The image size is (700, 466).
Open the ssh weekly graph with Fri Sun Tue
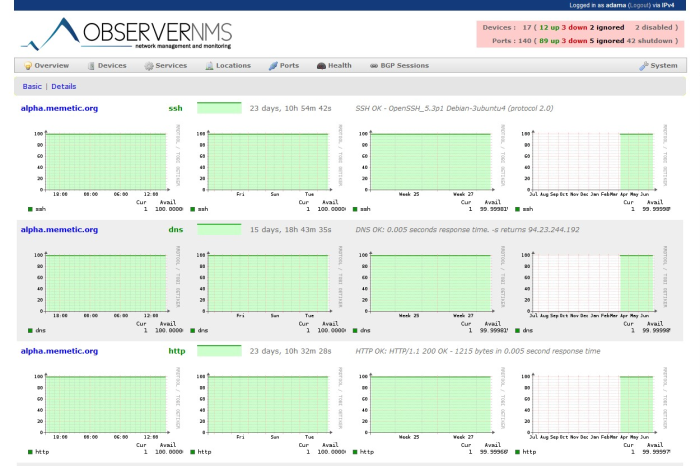[268, 169]
